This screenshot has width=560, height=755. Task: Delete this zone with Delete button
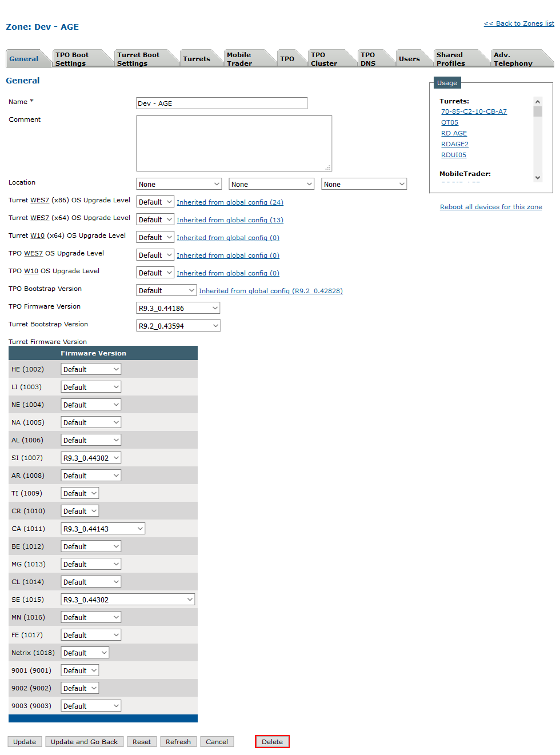tap(273, 742)
